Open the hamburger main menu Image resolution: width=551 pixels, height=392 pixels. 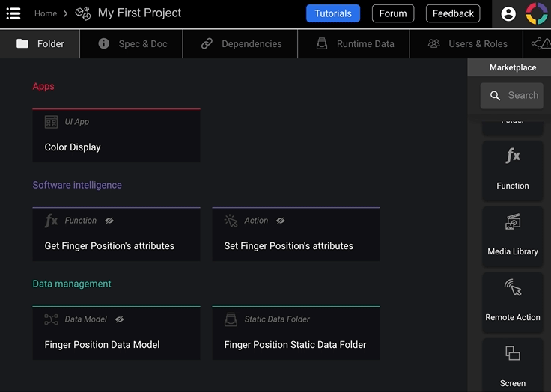click(13, 13)
